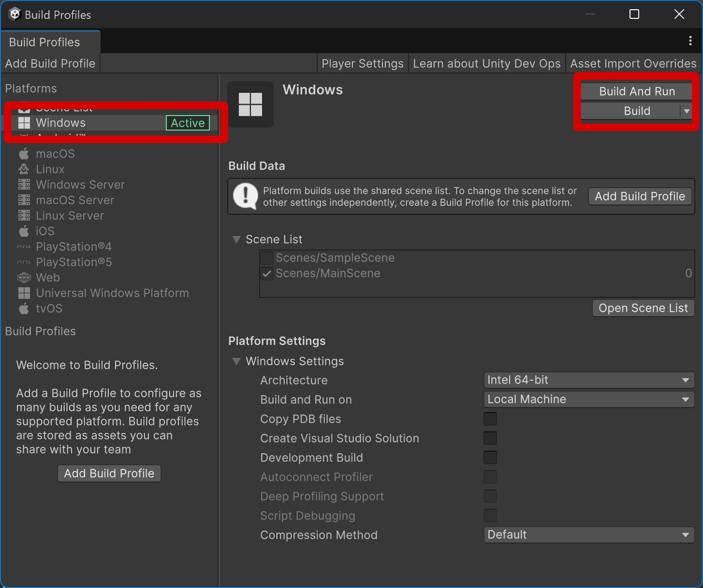Click the Windows platform icon in list
This screenshot has height=588, width=703.
24,123
